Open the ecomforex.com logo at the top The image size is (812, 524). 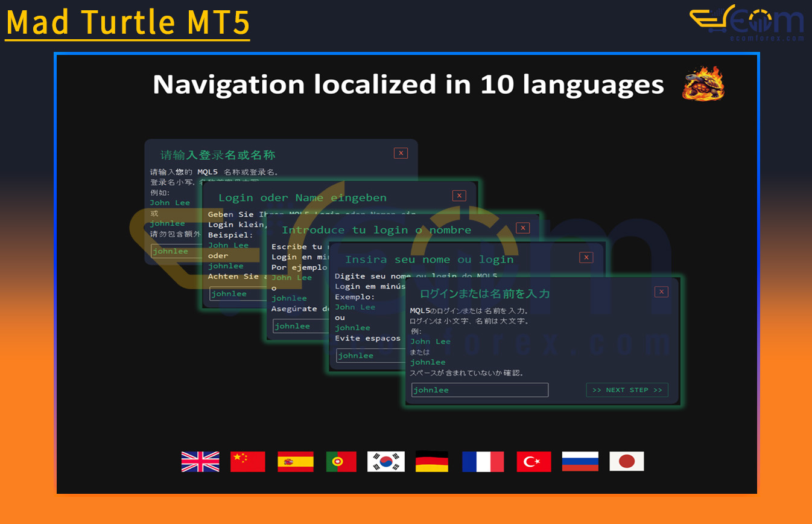click(x=747, y=23)
